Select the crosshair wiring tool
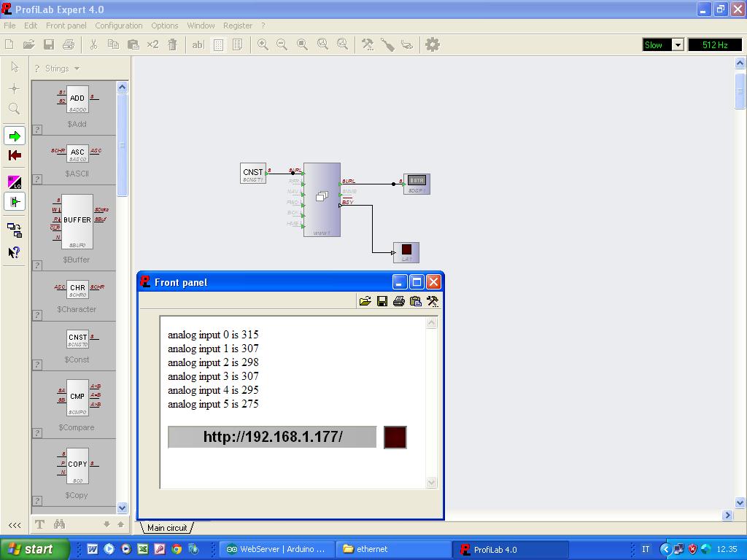Viewport: 747px width, 560px height. (x=15, y=88)
